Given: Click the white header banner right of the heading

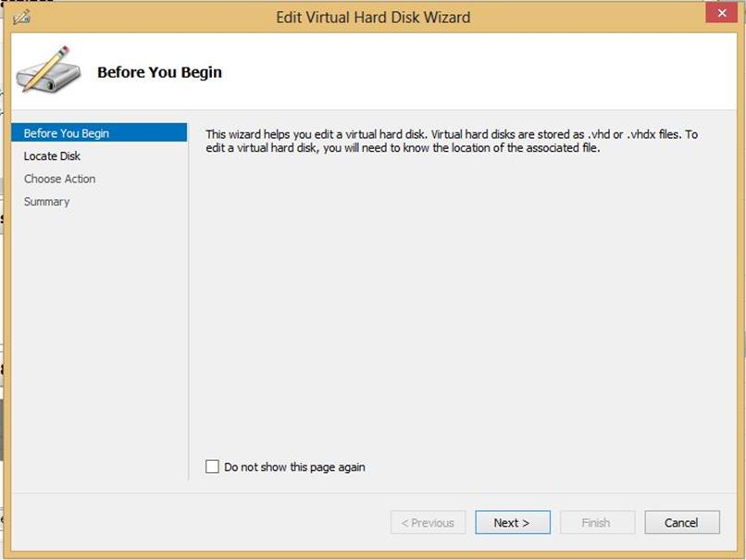Looking at the screenshot, I should click(x=476, y=71).
